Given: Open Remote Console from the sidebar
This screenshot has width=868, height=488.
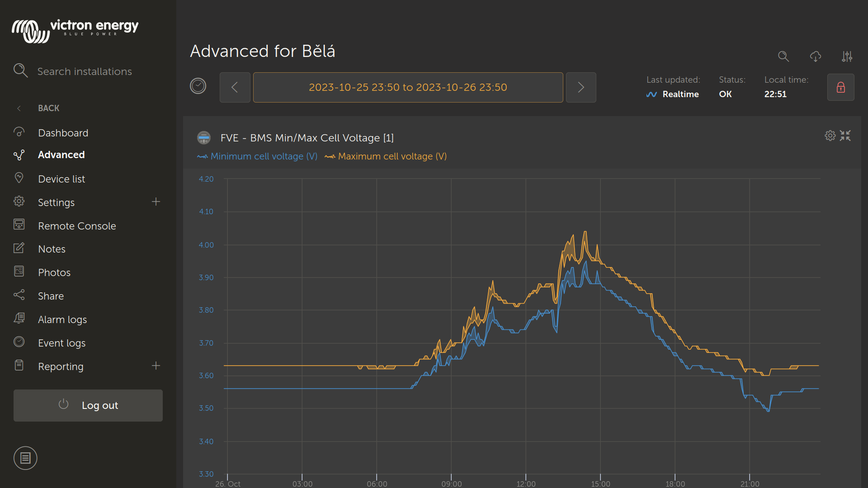Looking at the screenshot, I should click(x=77, y=226).
